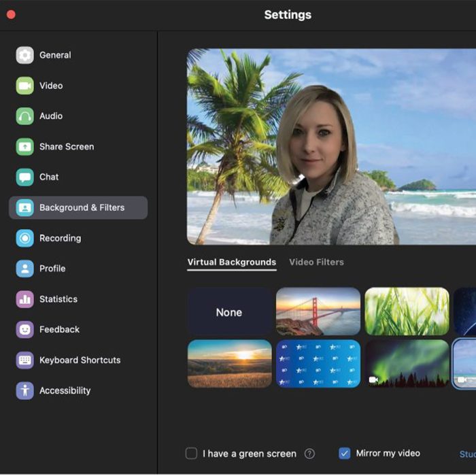The width and height of the screenshot is (476, 476).
Task: Close the Settings window with red button
Action: click(11, 14)
